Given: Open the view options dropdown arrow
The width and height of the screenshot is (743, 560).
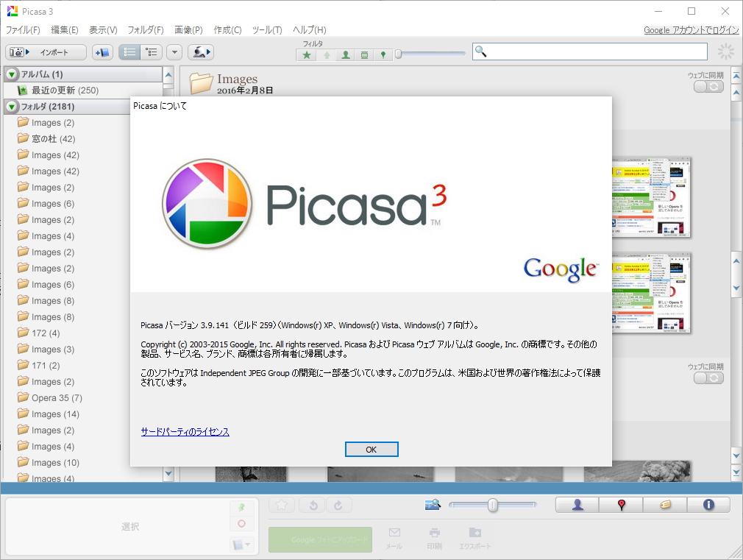Looking at the screenshot, I should (174, 52).
